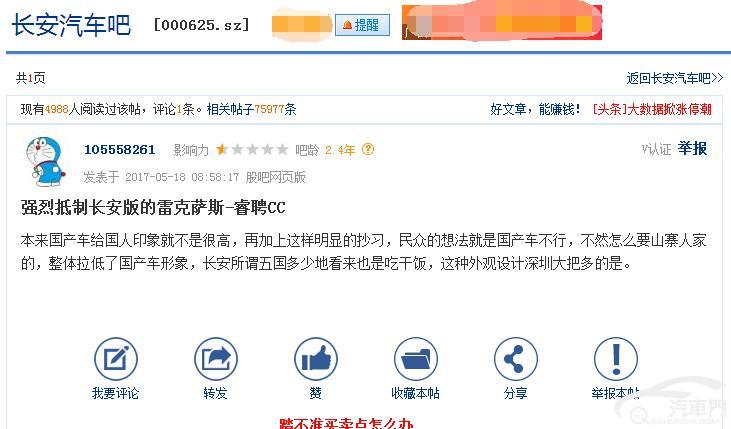Click the stock code [000625.sz]
731x429 pixels.
click(201, 25)
